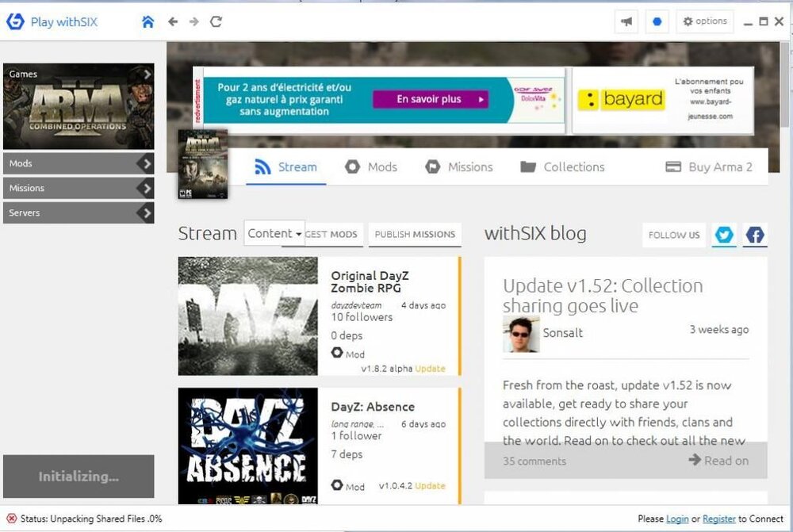Click the dayzdevteam author link
Screen dimensions: 793x532
(x=356, y=305)
